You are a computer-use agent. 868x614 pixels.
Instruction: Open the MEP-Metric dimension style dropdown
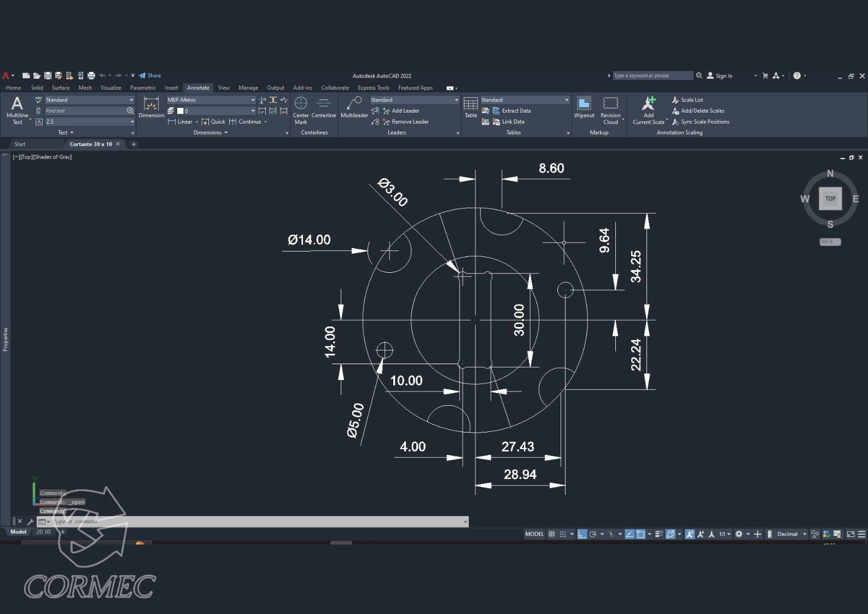coord(253,100)
